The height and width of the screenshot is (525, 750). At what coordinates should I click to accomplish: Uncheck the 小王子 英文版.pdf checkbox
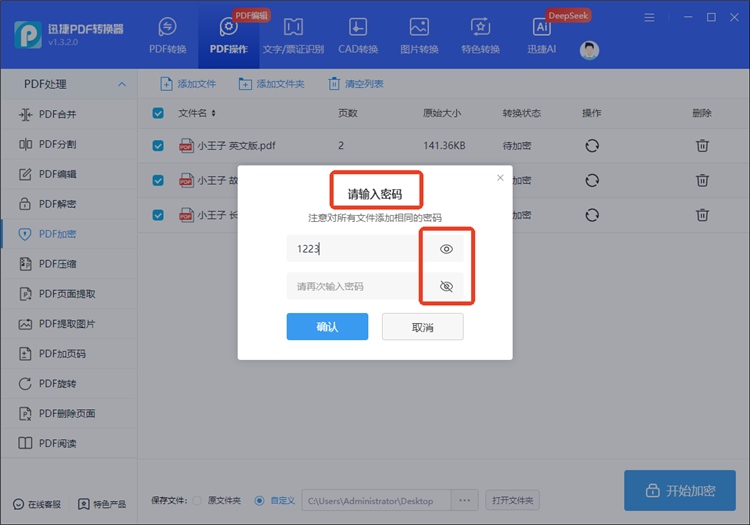158,145
